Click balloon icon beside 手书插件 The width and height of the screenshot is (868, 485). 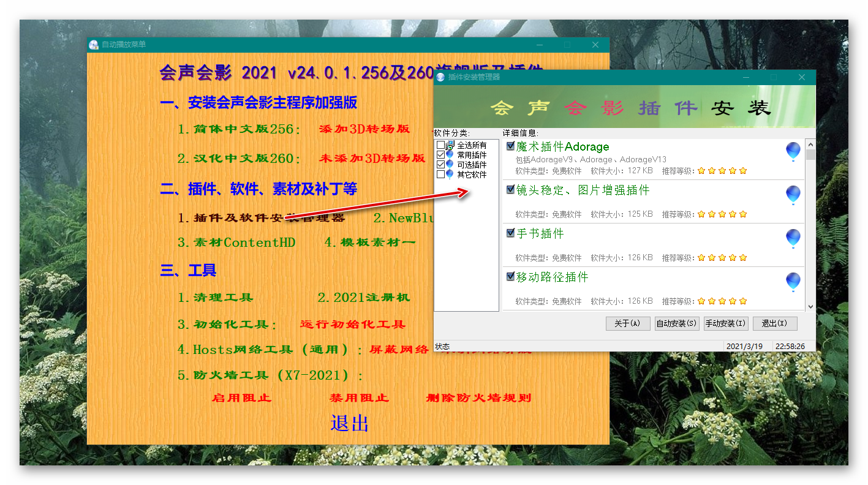pos(793,238)
